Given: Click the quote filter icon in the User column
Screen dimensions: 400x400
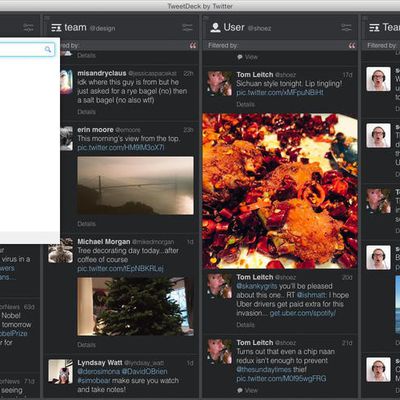Looking at the screenshot, I should pos(352,45).
